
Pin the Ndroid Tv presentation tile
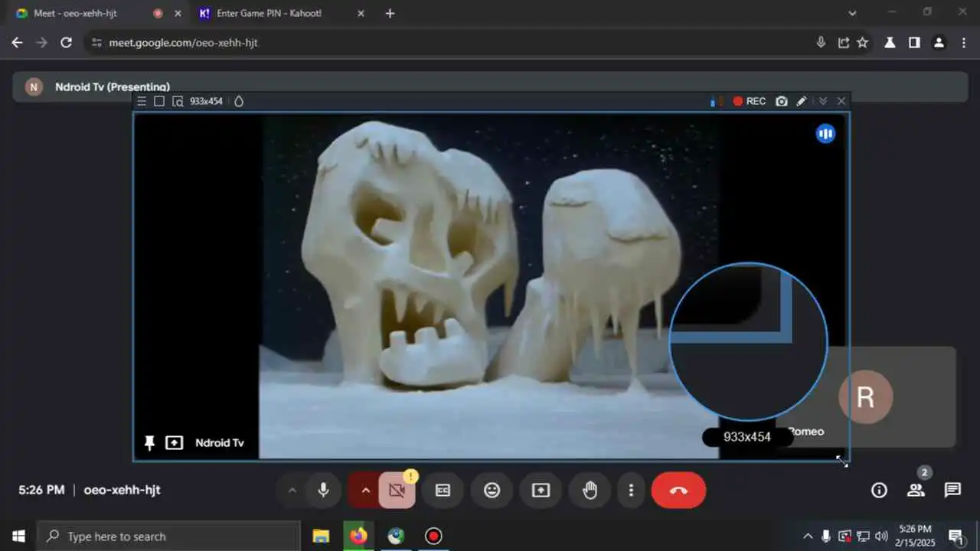[149, 443]
